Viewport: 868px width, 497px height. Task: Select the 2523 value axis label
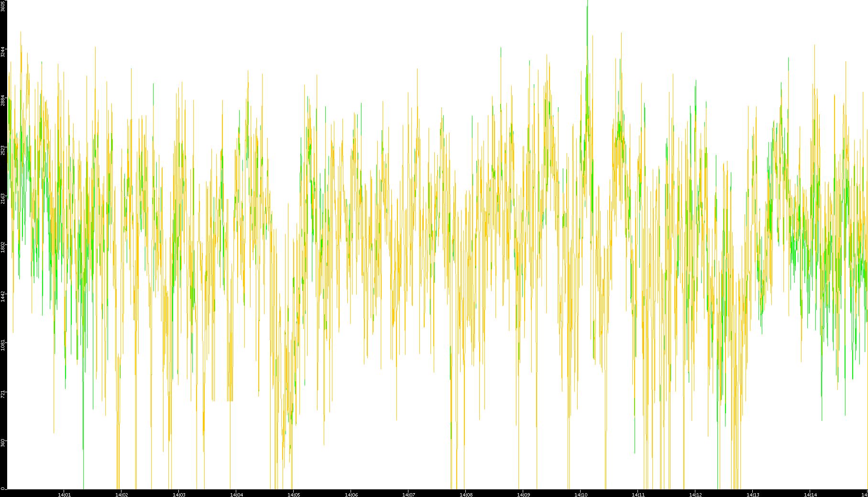[3, 150]
